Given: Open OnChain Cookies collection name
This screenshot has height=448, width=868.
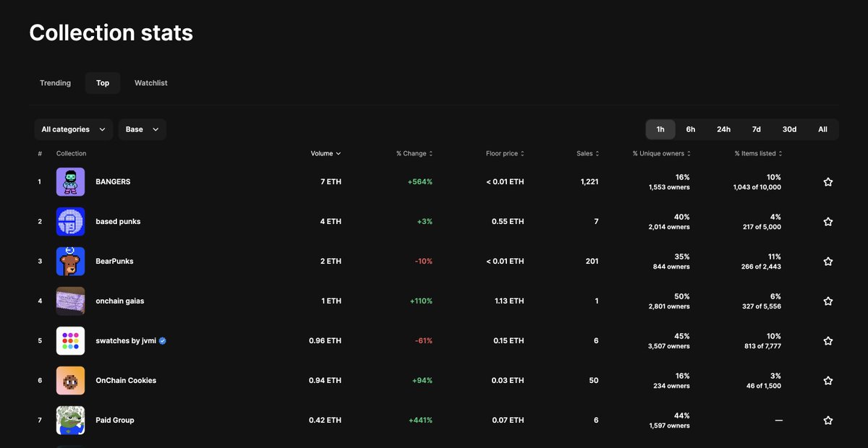Looking at the screenshot, I should [x=126, y=381].
